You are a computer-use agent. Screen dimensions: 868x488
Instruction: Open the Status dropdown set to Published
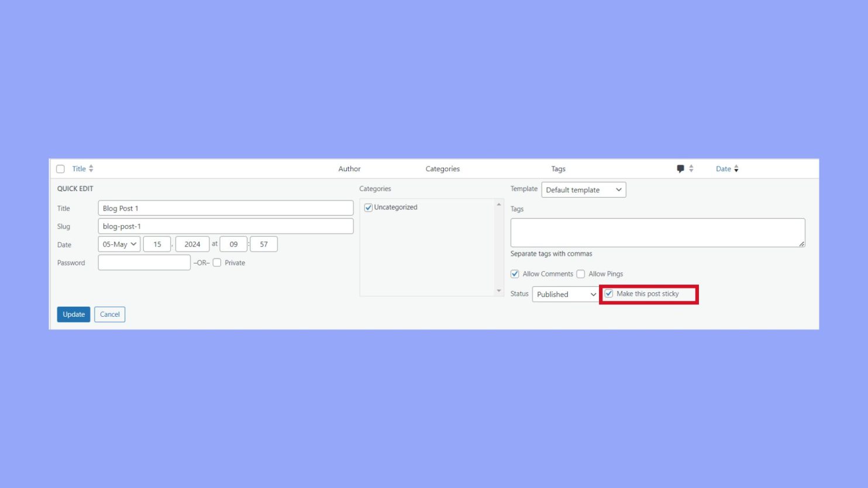point(564,294)
